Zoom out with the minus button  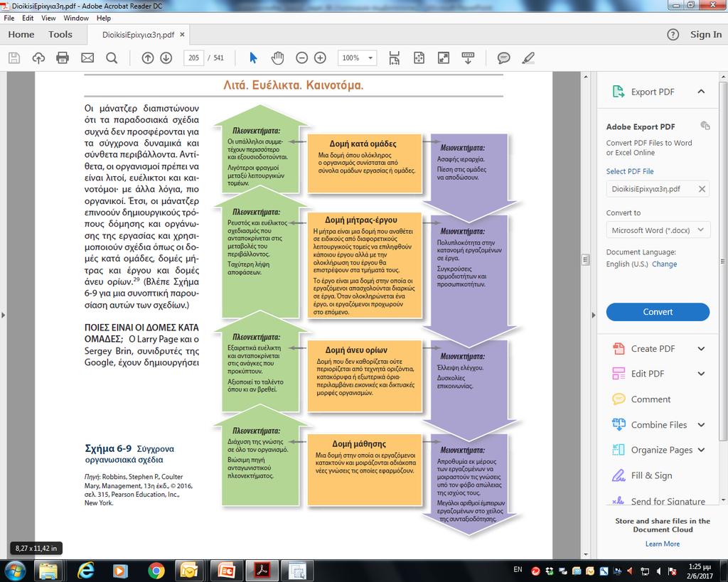[x=301, y=58]
